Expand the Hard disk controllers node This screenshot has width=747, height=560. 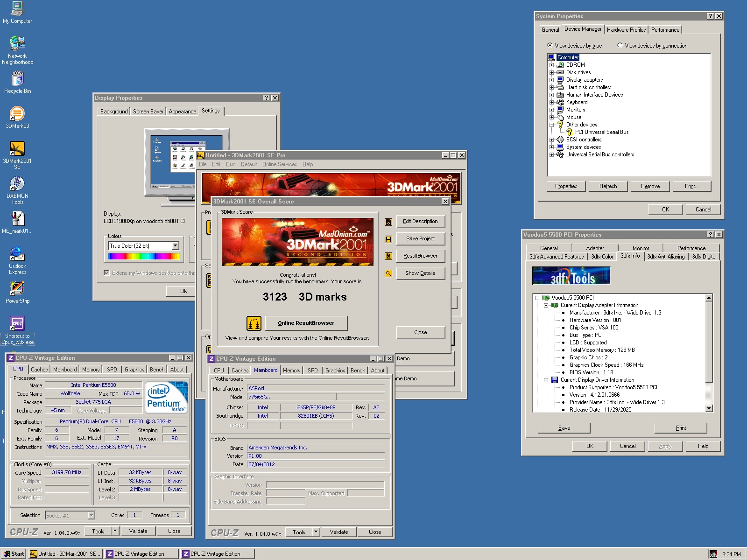point(552,88)
